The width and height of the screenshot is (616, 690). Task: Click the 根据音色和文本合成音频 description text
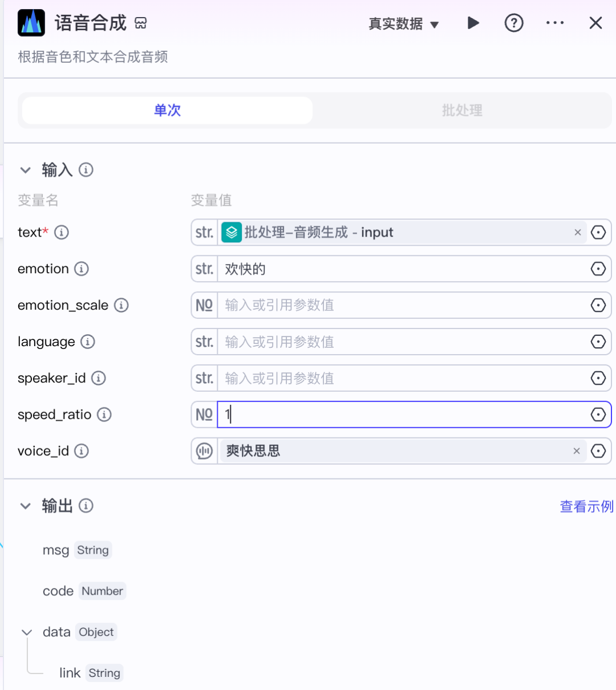tap(93, 57)
